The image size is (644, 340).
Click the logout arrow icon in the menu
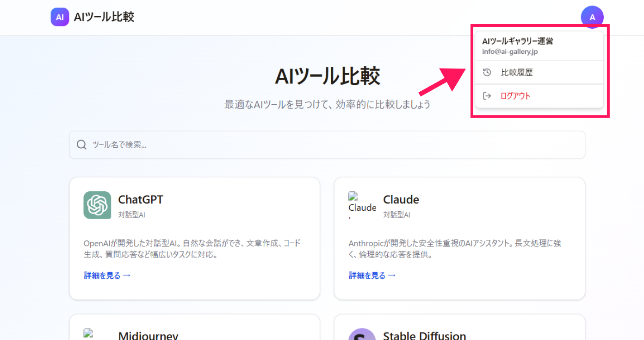[x=486, y=96]
